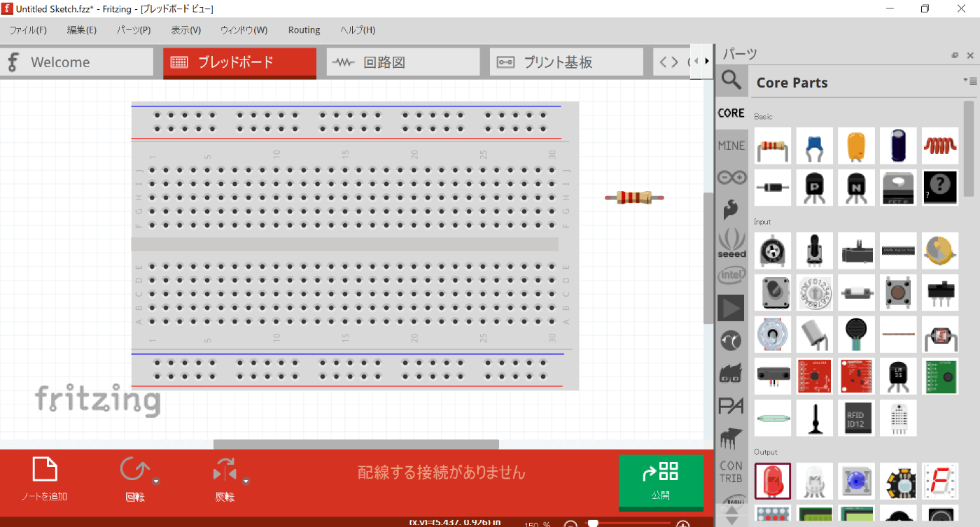Image resolution: width=980 pixels, height=527 pixels.
Task: Switch to the ブレッドボード tab
Action: tap(239, 62)
